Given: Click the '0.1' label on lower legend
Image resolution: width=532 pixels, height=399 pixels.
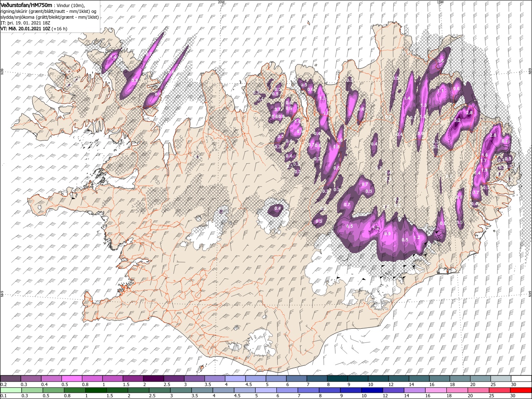Looking at the screenshot, I should 3,396.
